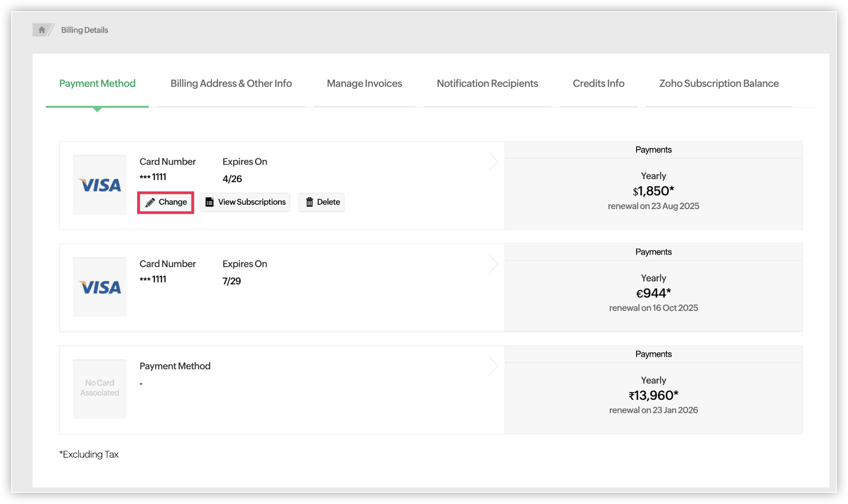Screen dimensions: 848x504
Task: Click the No Card Associated placeholder
Action: [100, 388]
